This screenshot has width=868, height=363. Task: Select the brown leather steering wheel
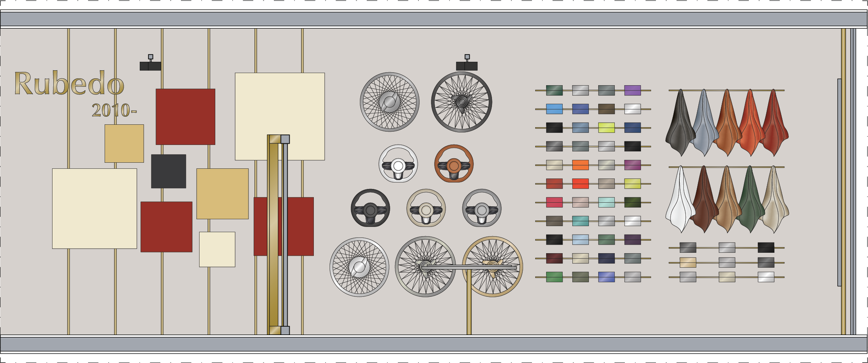(454, 164)
